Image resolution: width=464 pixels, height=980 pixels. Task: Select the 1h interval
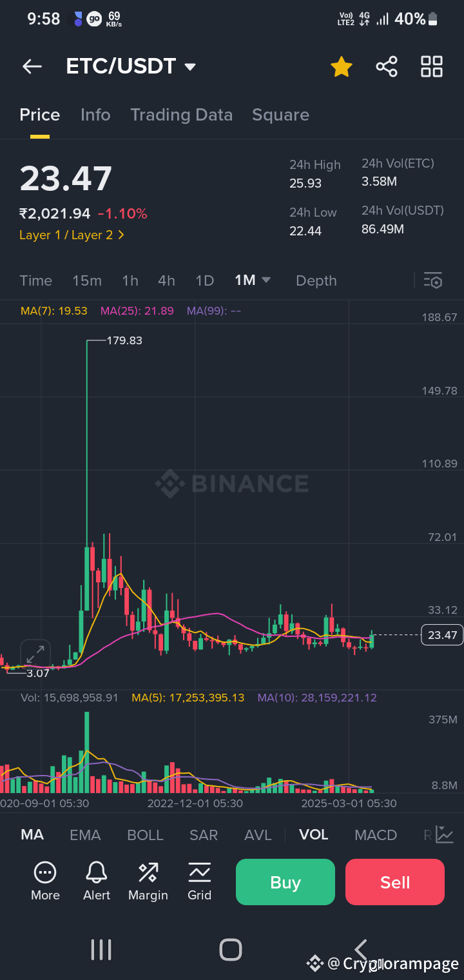(130, 280)
